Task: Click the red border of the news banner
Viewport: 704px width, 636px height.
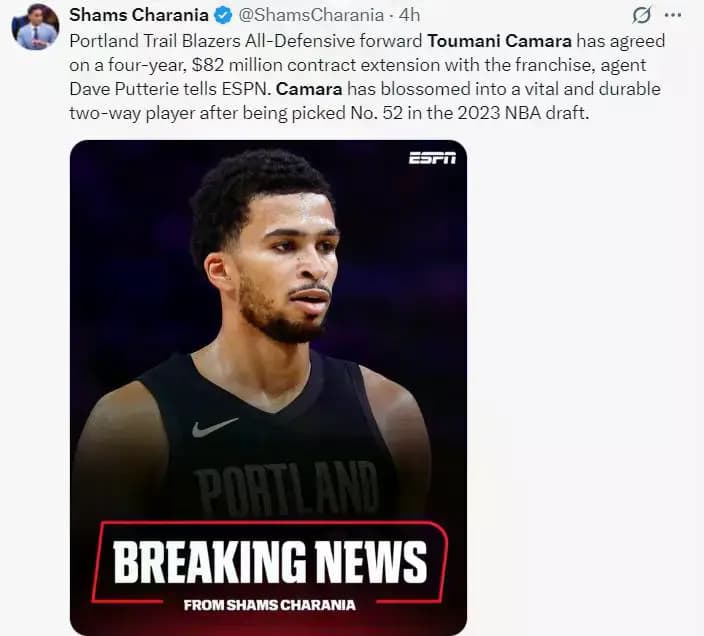Action: [x=269, y=522]
